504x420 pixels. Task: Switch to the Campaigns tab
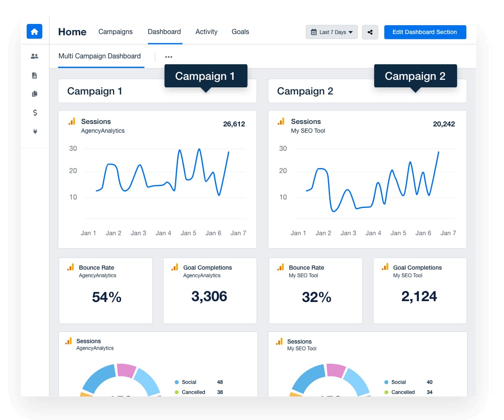(115, 31)
